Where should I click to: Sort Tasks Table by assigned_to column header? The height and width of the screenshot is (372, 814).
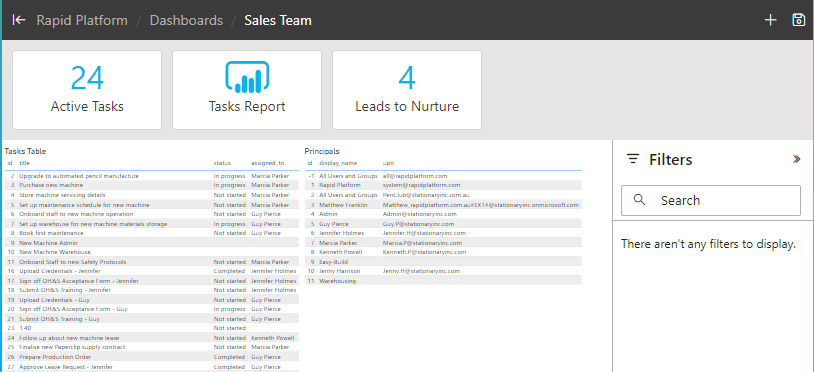(x=267, y=163)
